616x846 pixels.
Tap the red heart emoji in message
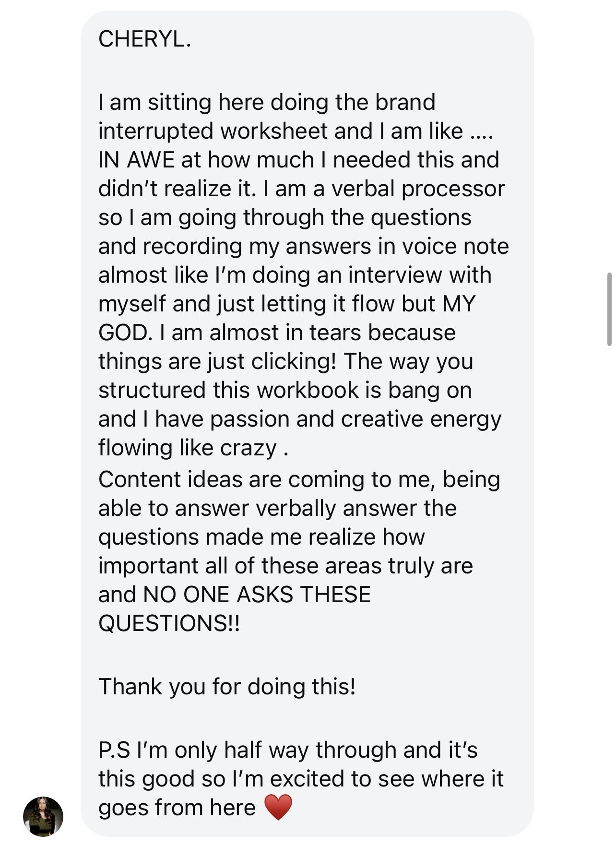pyautogui.click(x=278, y=807)
